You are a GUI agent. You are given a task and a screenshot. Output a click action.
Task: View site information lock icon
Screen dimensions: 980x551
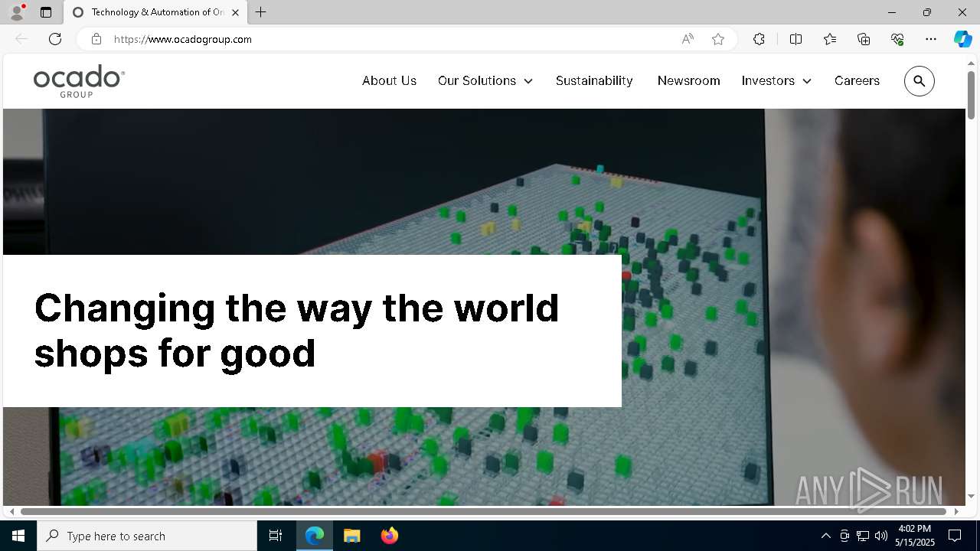pos(96,39)
